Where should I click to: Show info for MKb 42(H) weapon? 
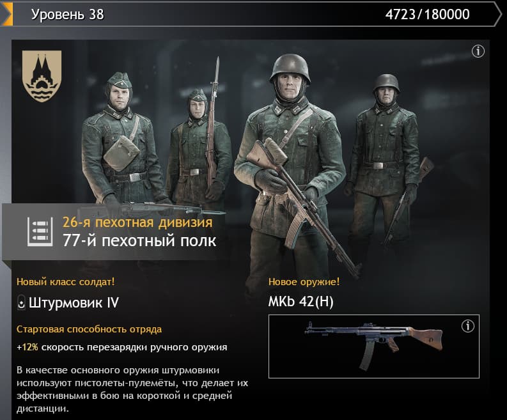pos(467,326)
